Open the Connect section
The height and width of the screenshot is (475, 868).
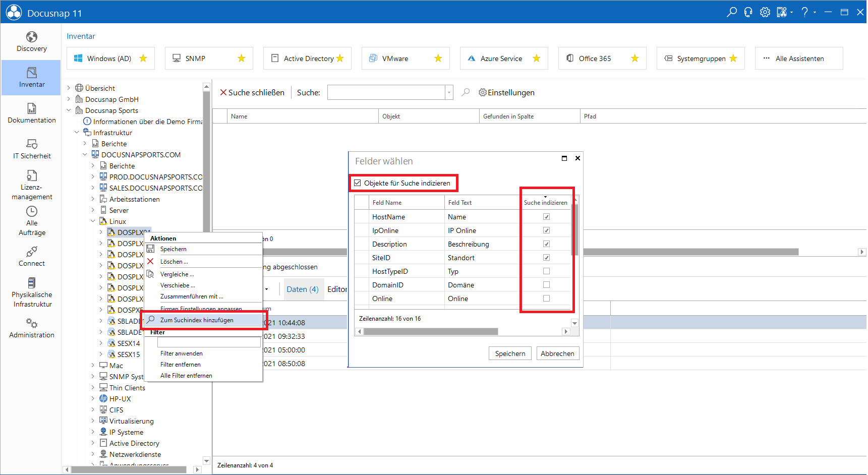pos(31,257)
